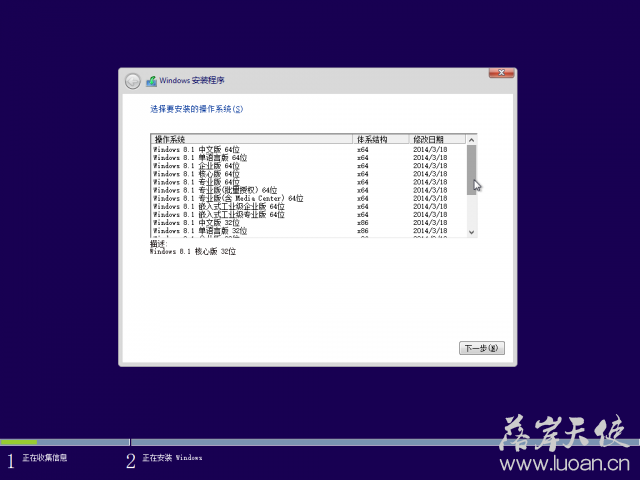
Task: Click the Windows Setup icon in the title bar
Action: pyautogui.click(x=151, y=81)
